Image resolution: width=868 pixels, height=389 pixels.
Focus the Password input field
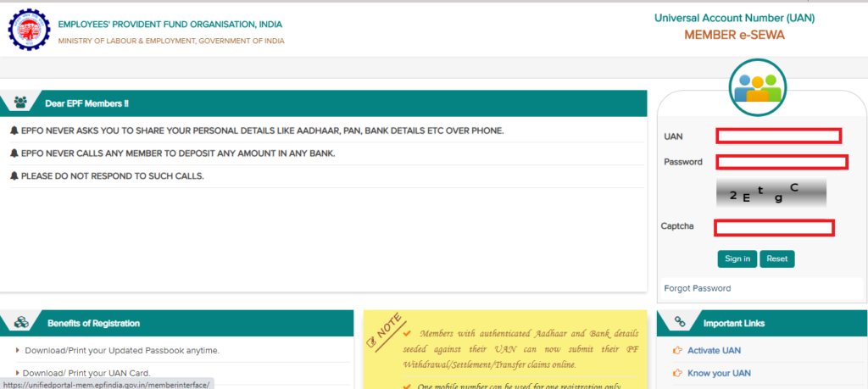(782, 162)
